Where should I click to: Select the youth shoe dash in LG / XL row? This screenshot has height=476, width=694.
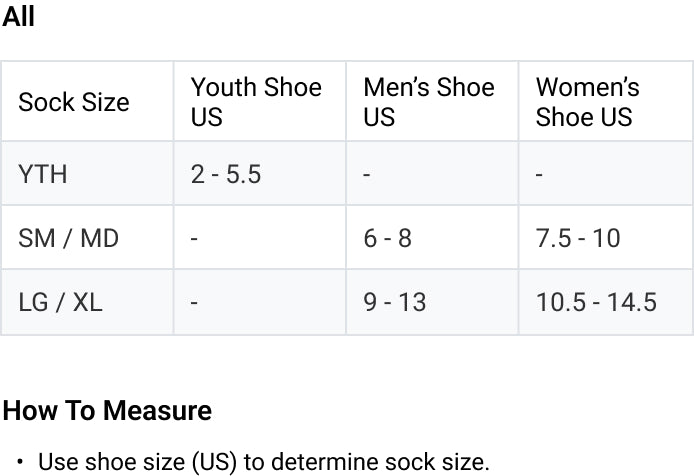pos(195,303)
